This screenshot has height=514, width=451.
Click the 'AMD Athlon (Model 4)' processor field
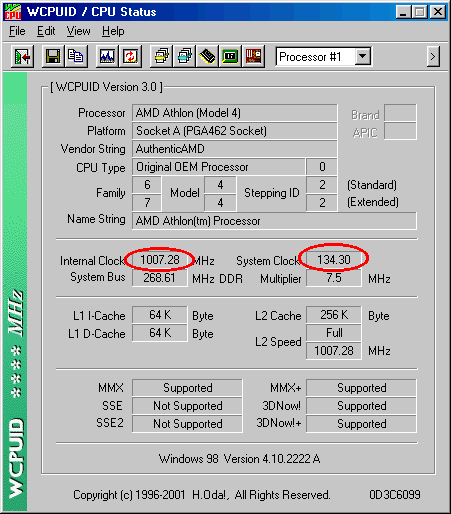click(235, 113)
